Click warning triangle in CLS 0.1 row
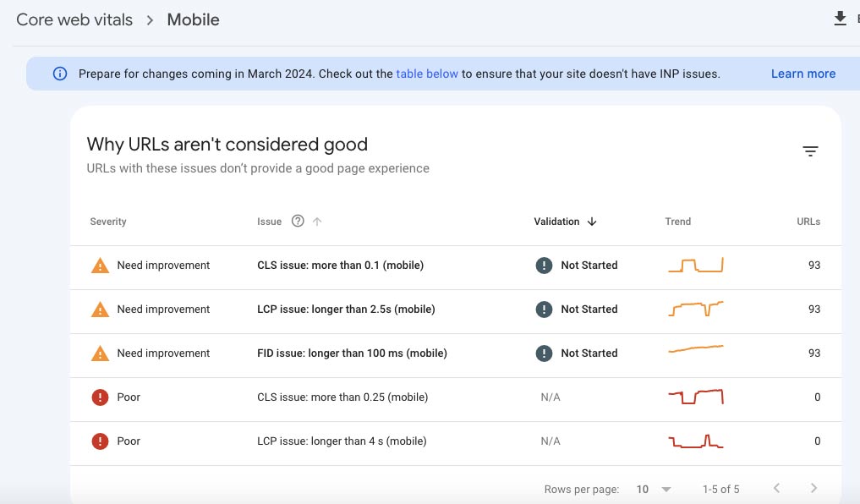Screen dimensions: 860x504 point(100,266)
